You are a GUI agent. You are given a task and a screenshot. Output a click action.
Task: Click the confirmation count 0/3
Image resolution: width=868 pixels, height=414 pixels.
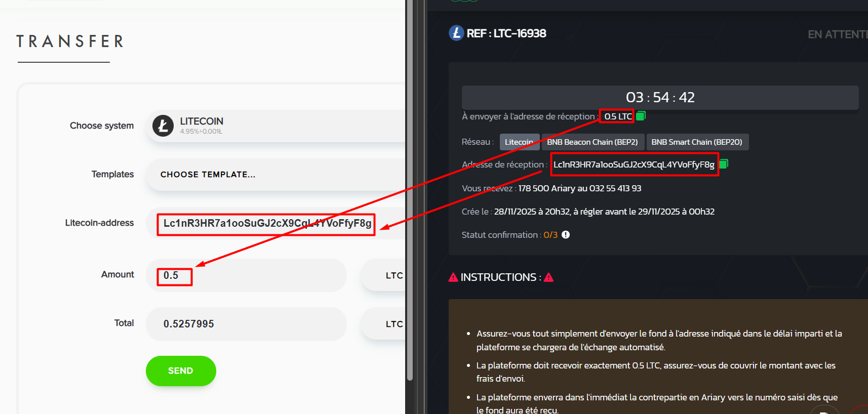tap(550, 235)
